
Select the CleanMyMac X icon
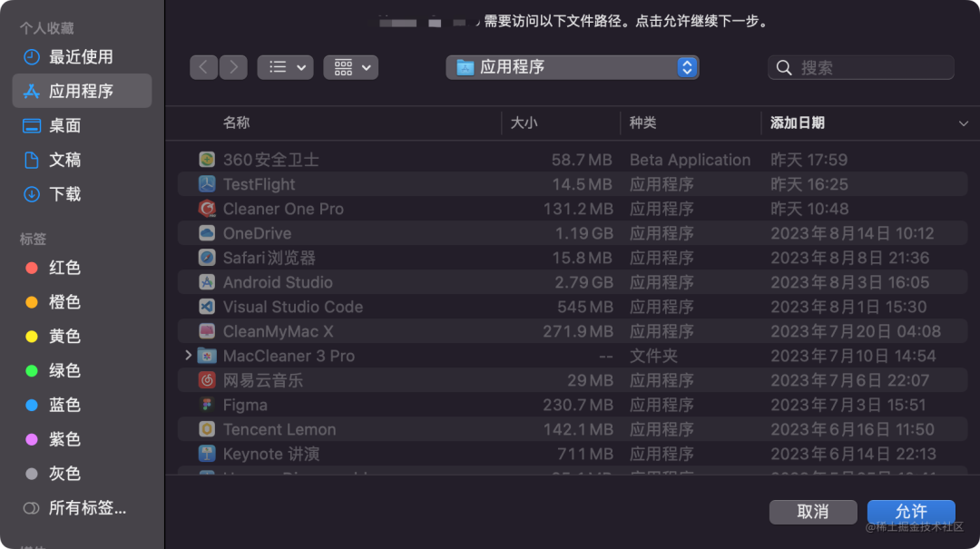[x=207, y=331]
